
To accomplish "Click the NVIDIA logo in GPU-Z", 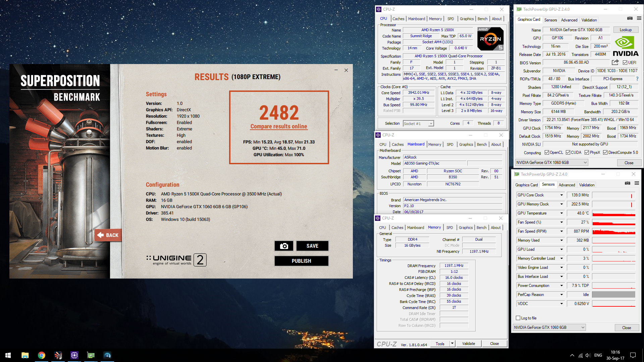I will [626, 46].
